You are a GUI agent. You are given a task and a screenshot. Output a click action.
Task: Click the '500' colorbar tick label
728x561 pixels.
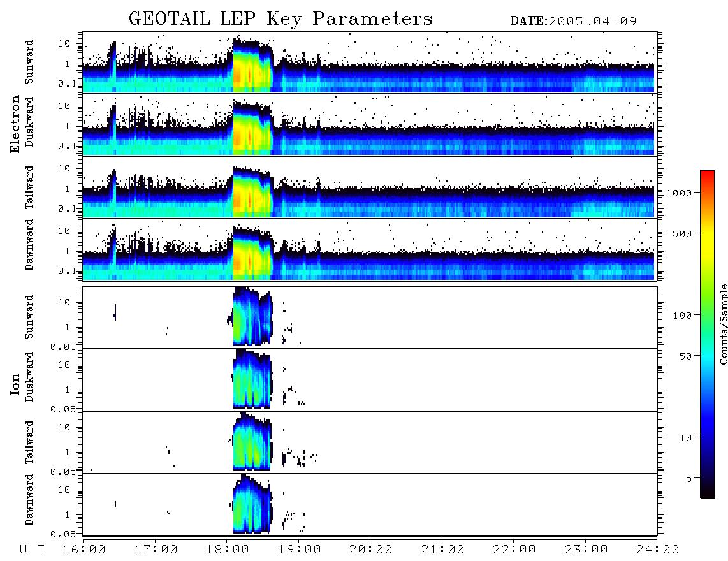point(682,233)
